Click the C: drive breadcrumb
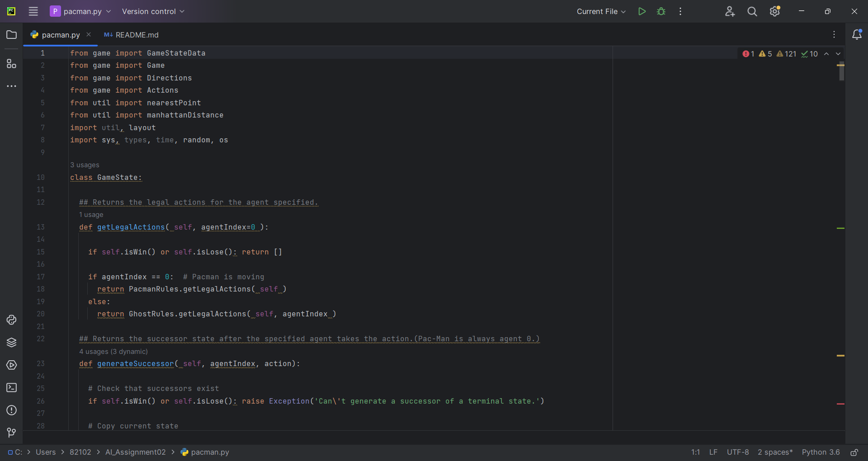The height and width of the screenshot is (461, 868). click(15, 452)
